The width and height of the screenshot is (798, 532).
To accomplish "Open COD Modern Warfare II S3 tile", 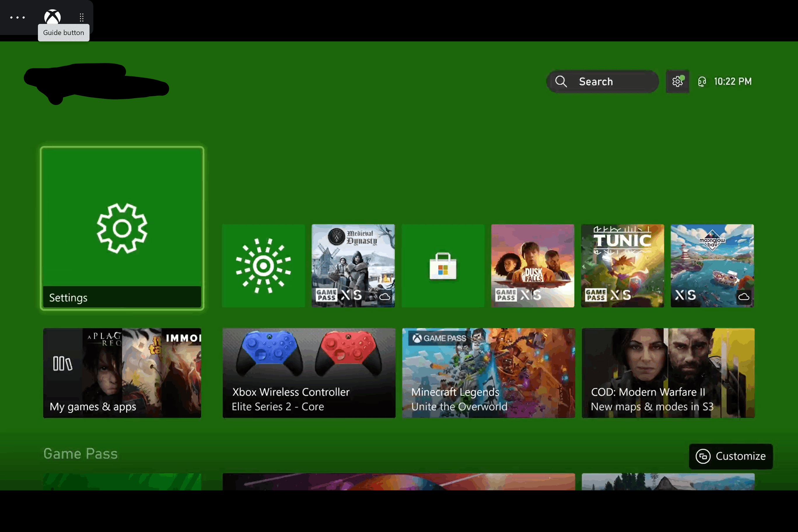I will tap(668, 372).
